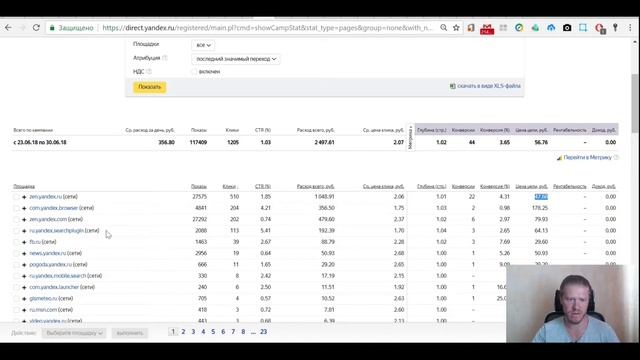Expand the com.yandex.launcher row with plus

(x=24, y=287)
